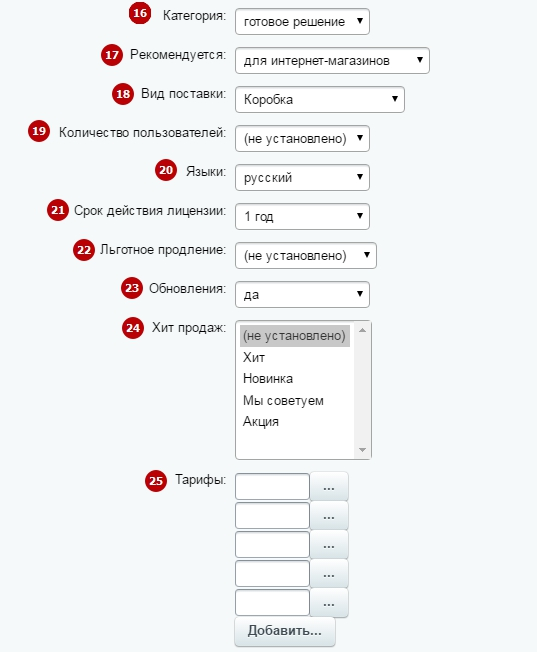537x652 pixels.
Task: Click the first Тарифы input field
Action: pos(272,486)
